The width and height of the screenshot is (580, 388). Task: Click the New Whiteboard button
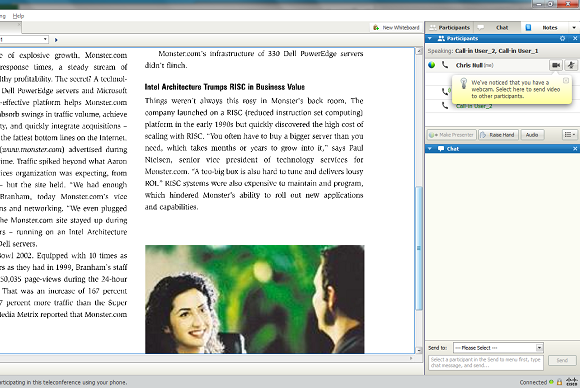(396, 28)
